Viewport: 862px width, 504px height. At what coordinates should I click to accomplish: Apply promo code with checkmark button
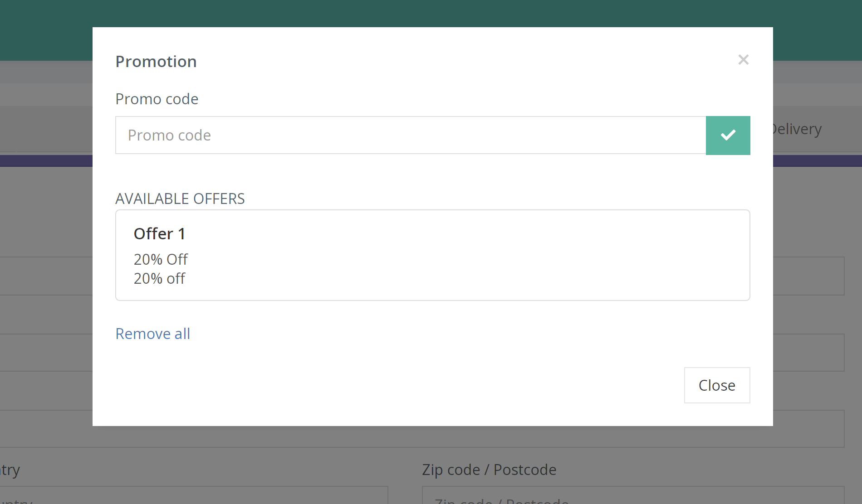pos(728,136)
